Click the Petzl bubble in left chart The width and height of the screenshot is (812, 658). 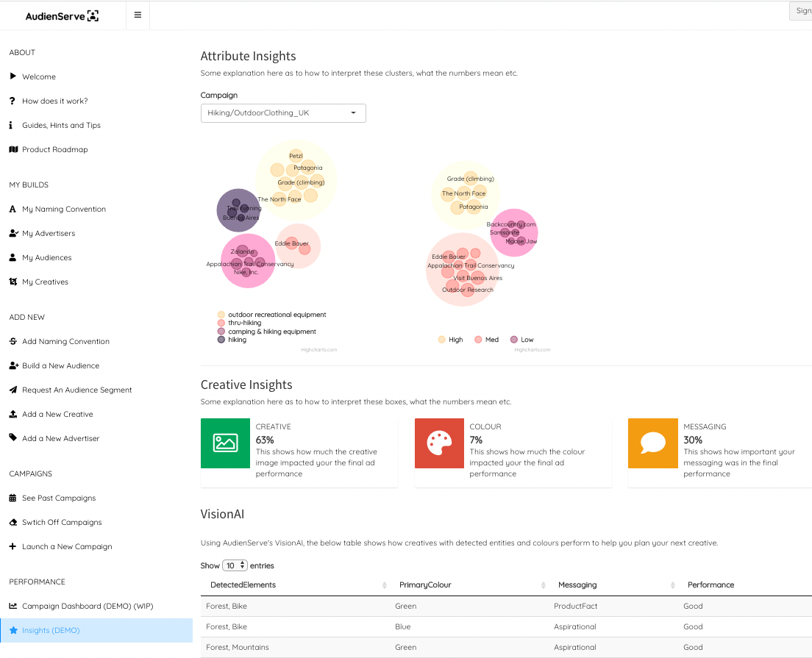click(x=296, y=155)
